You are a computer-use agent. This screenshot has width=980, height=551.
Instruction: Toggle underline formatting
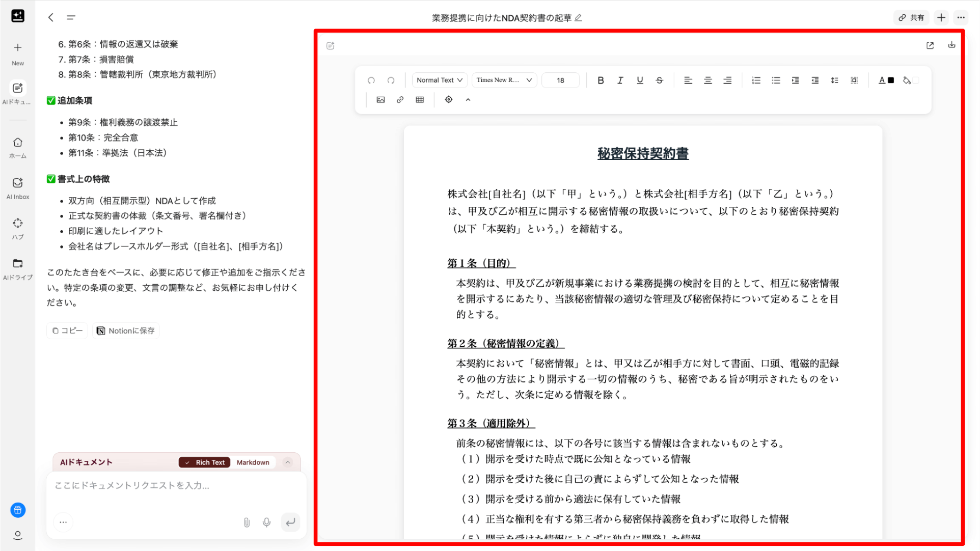pos(640,80)
